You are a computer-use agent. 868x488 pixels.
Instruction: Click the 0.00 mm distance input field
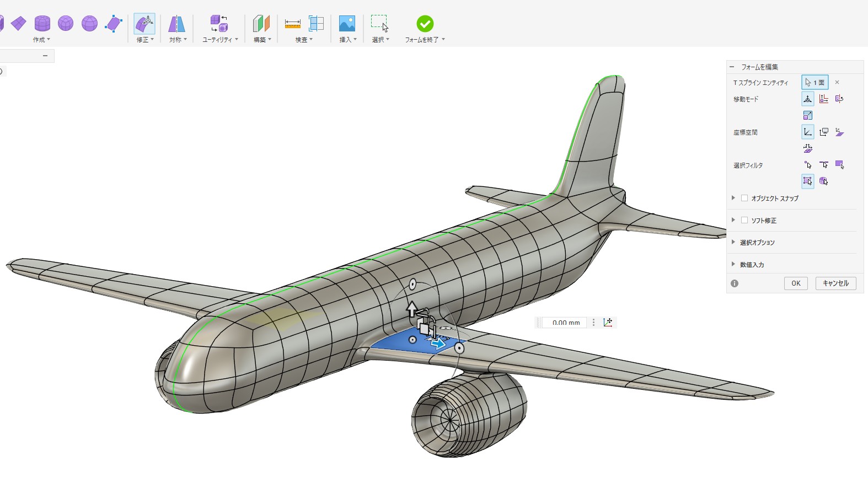pyautogui.click(x=566, y=323)
